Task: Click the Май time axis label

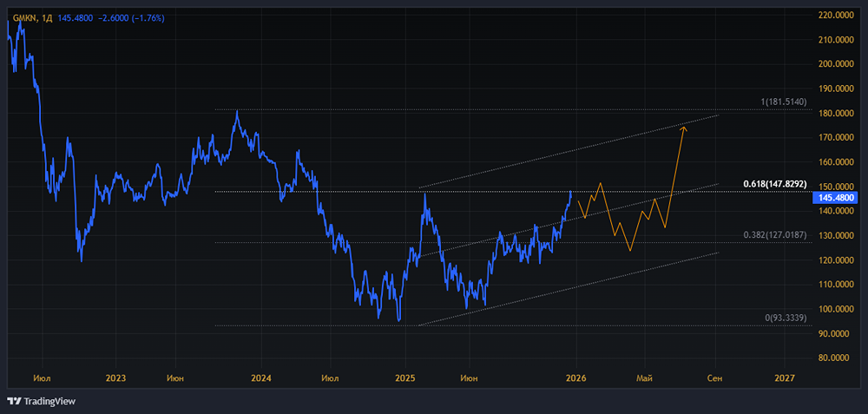Action: [x=644, y=378]
